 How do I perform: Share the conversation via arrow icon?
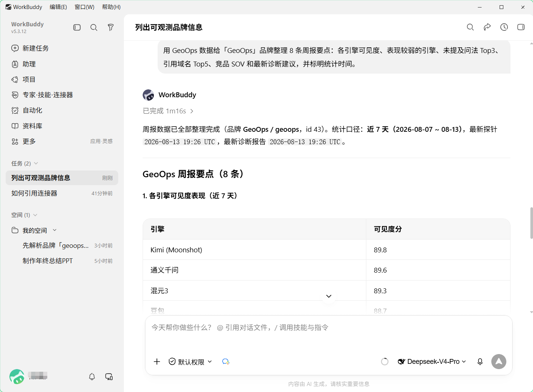point(487,27)
